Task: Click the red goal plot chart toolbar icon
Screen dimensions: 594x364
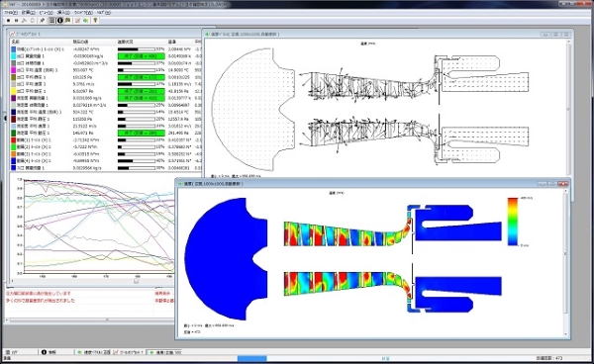Action: click(x=77, y=21)
